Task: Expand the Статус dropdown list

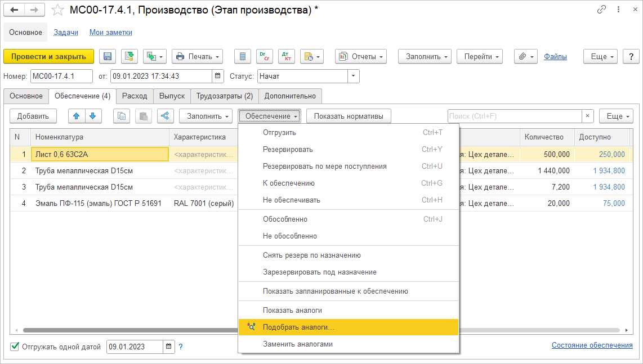Action: (x=353, y=76)
